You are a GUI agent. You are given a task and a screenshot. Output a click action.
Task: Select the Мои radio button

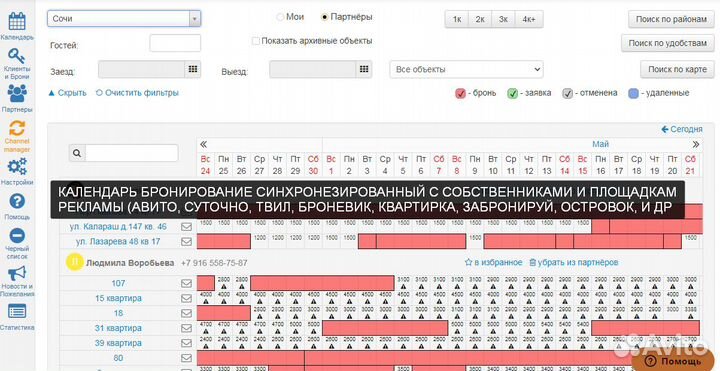(280, 17)
